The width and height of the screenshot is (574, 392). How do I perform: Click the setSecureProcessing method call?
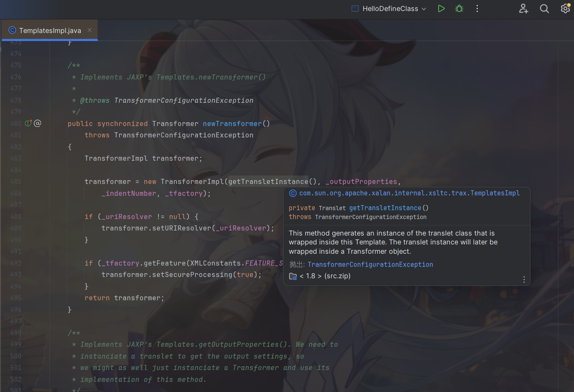click(x=192, y=275)
